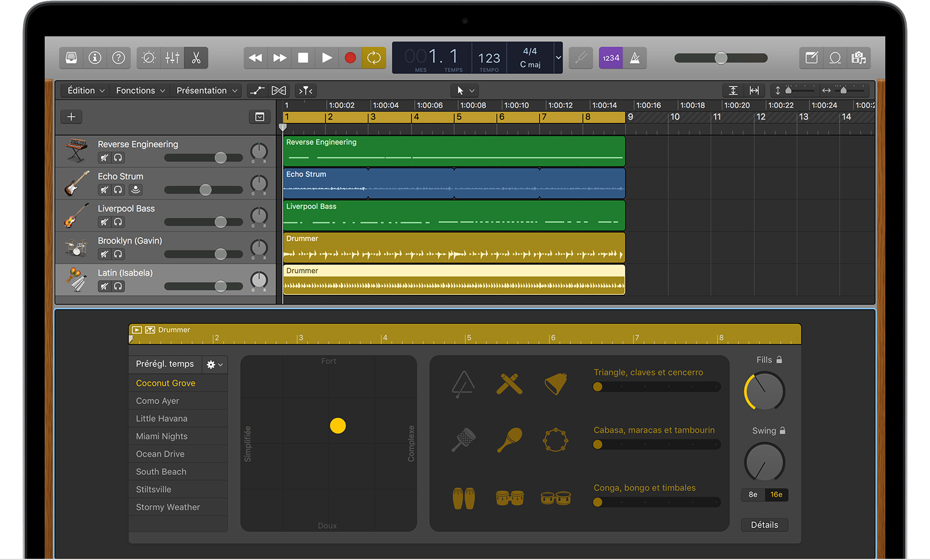This screenshot has height=560, width=930.
Task: Solo the Liverpool Bass track with headphones
Action: point(118,222)
